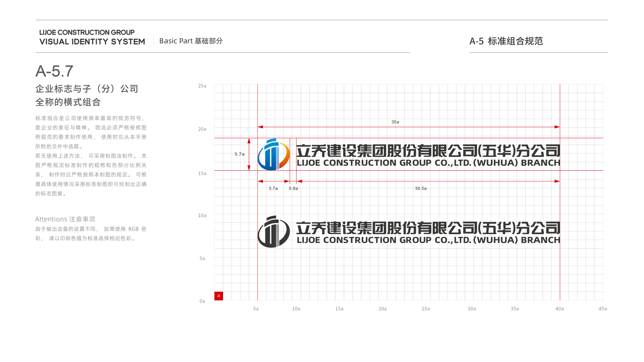This screenshot has height=362, width=644.
Task: Click the 10a vertical axis label
Action: [202, 215]
